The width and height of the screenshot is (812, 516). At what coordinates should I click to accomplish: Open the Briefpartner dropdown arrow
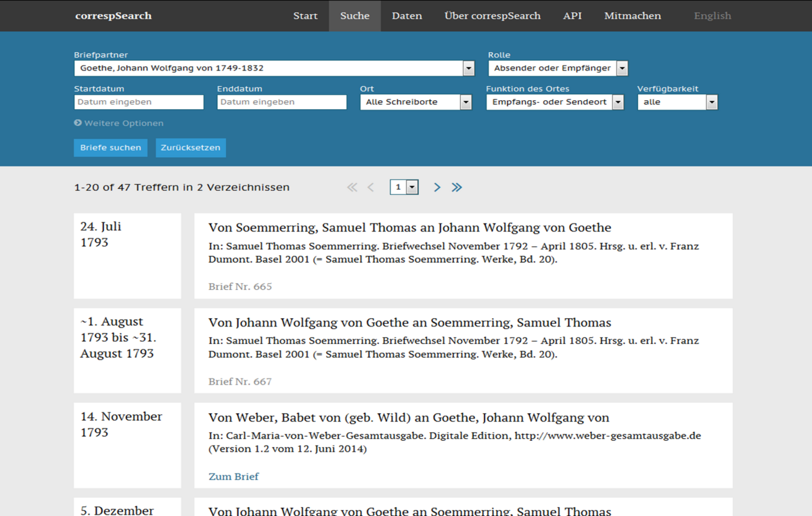coord(468,68)
